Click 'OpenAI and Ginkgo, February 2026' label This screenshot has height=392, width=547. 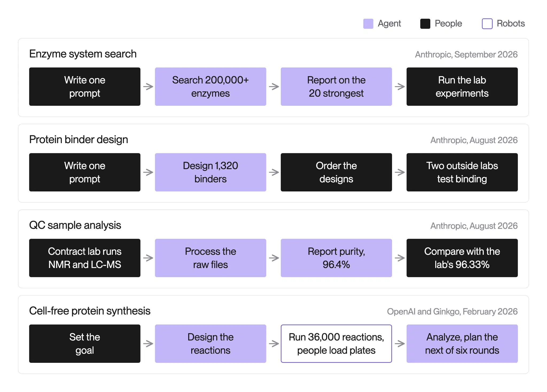[x=452, y=312]
